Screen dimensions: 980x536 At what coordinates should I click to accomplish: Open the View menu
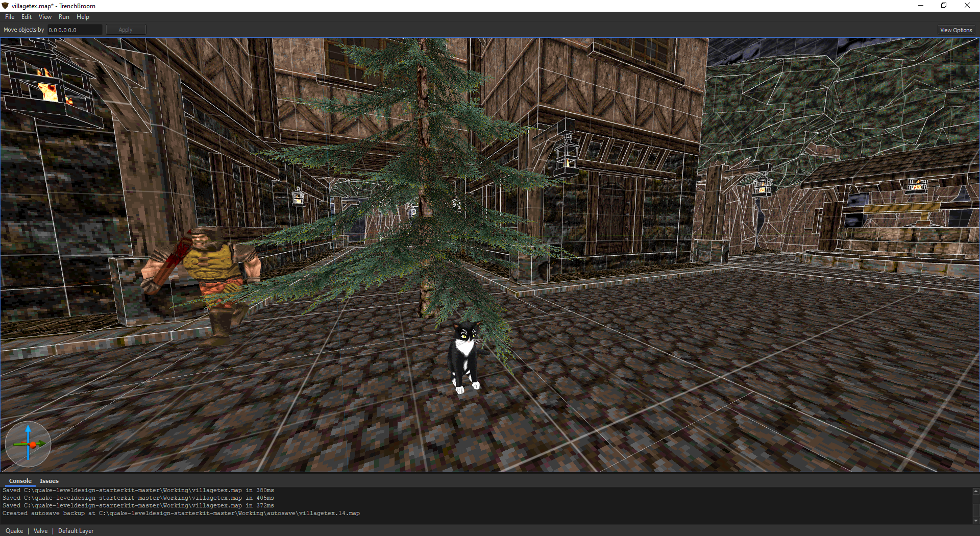45,17
